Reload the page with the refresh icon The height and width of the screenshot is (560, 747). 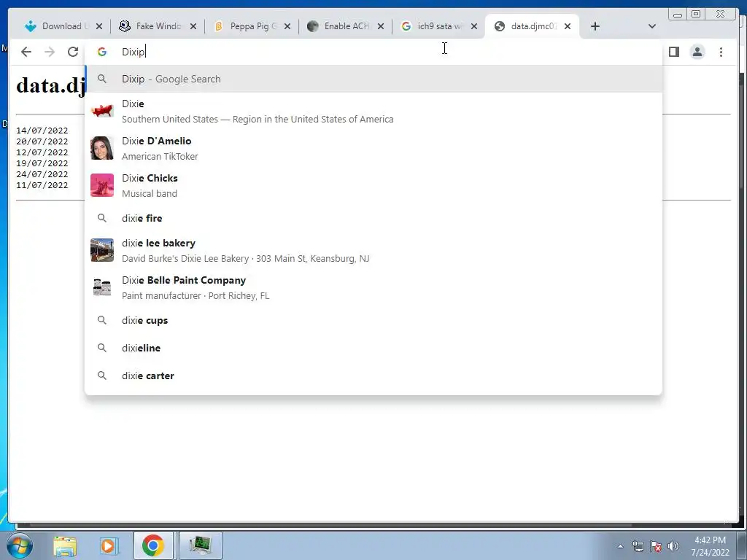(x=73, y=52)
